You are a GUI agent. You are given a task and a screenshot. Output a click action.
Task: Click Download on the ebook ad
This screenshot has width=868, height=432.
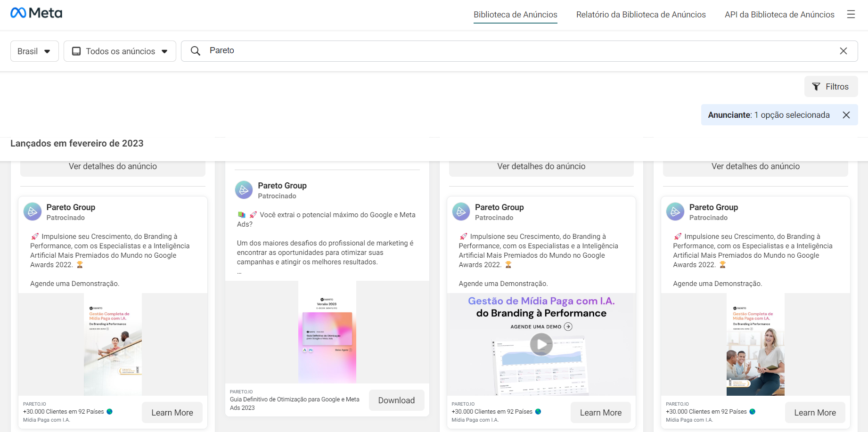[396, 400]
